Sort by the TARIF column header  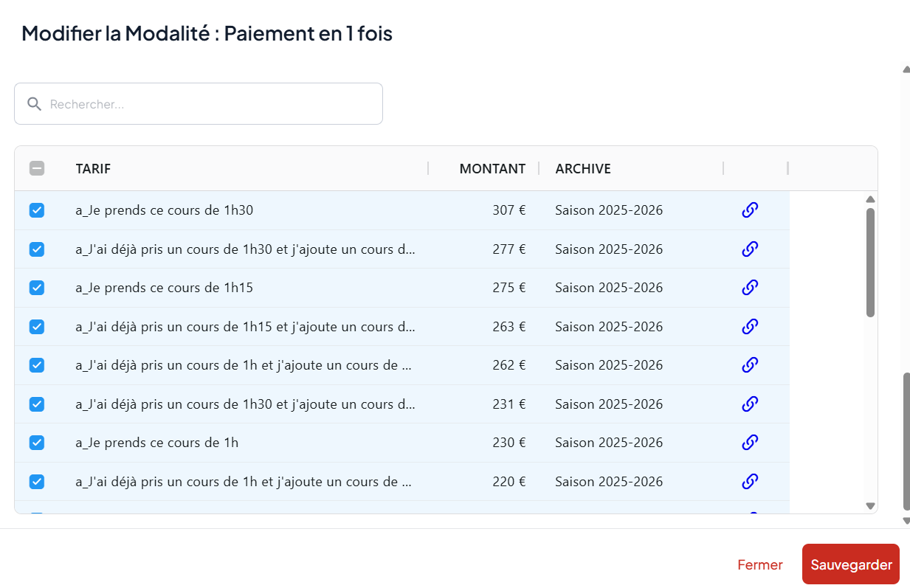click(93, 169)
